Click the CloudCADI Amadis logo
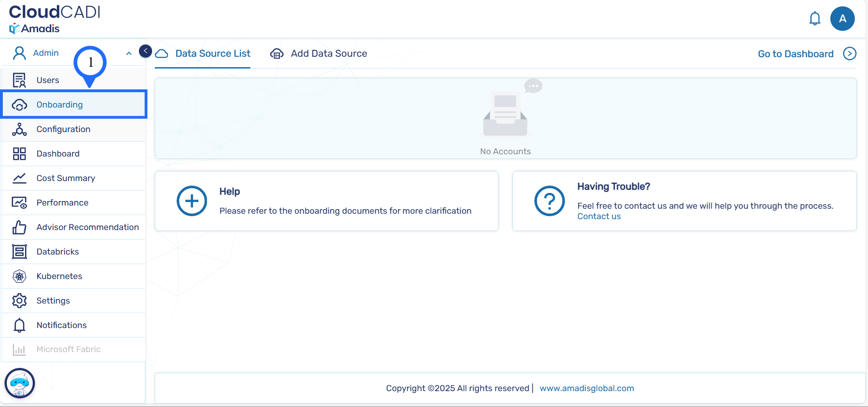The width and height of the screenshot is (868, 407). (54, 19)
